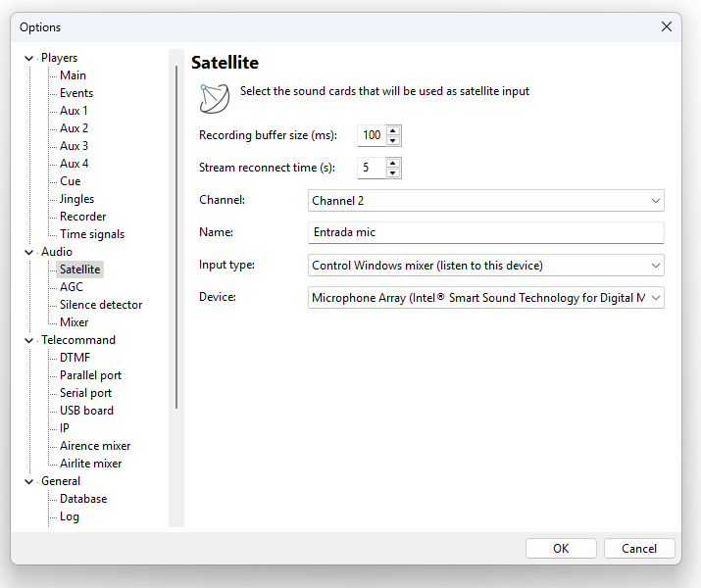The height and width of the screenshot is (588, 701).
Task: Go to the Jingles player settings
Action: click(x=76, y=199)
